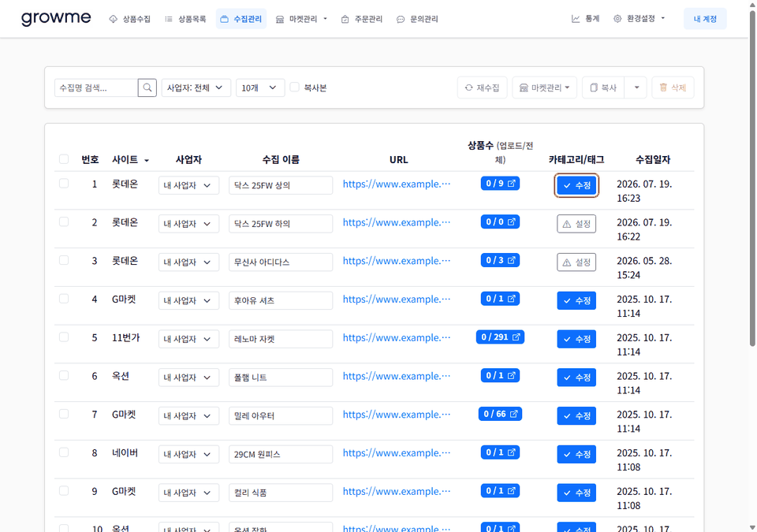Viewport: 757px width, 532px height.
Task: Go to 상품수집 nav item
Action: pyautogui.click(x=130, y=20)
